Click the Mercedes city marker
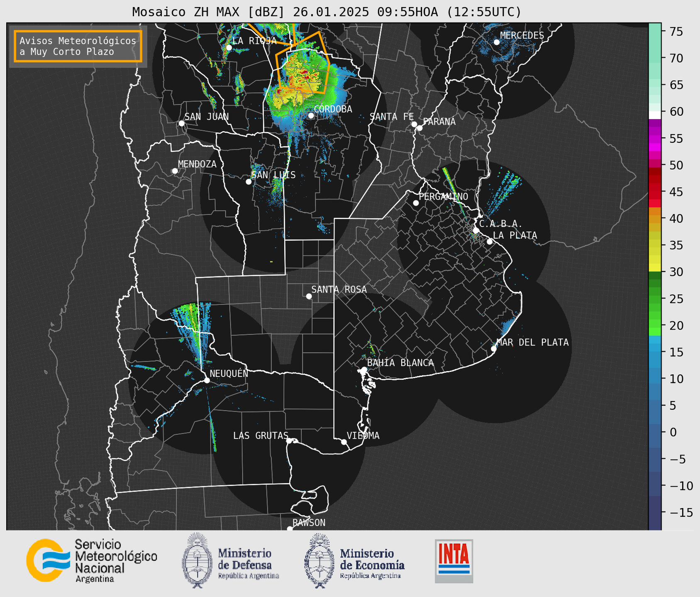The height and width of the screenshot is (597, 700). pyautogui.click(x=497, y=42)
